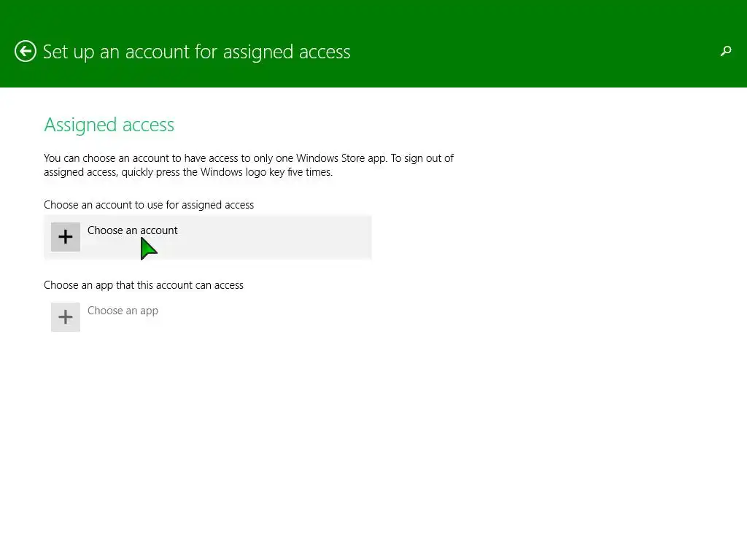The height and width of the screenshot is (560, 747).
Task: Click the 'Choose an account to use for assigned access' label
Action: click(149, 205)
